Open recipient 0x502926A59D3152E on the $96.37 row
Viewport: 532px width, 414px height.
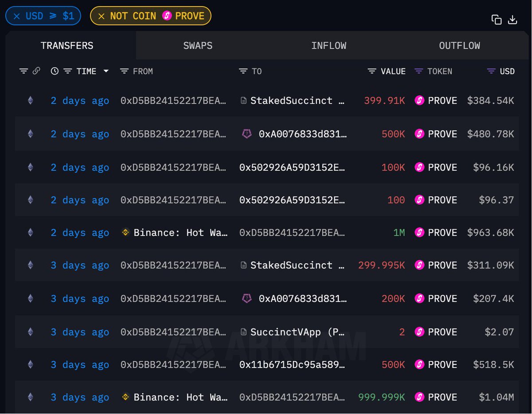click(292, 200)
